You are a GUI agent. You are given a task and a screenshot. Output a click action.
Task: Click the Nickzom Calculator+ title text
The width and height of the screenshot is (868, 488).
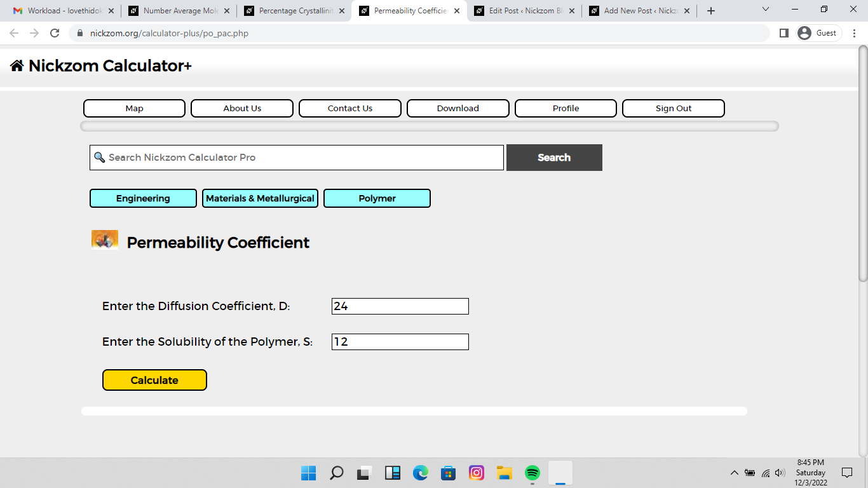pyautogui.click(x=110, y=65)
